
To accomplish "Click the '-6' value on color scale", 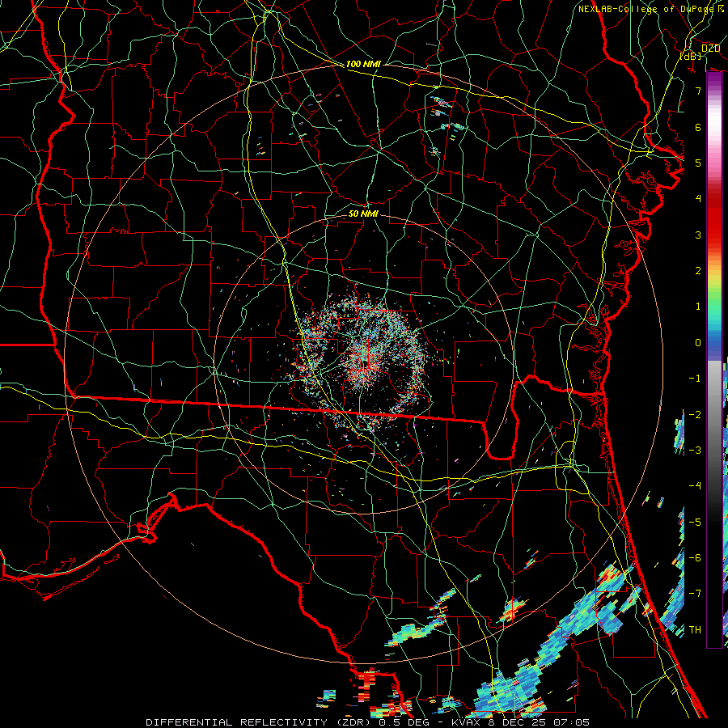I will 695,558.
